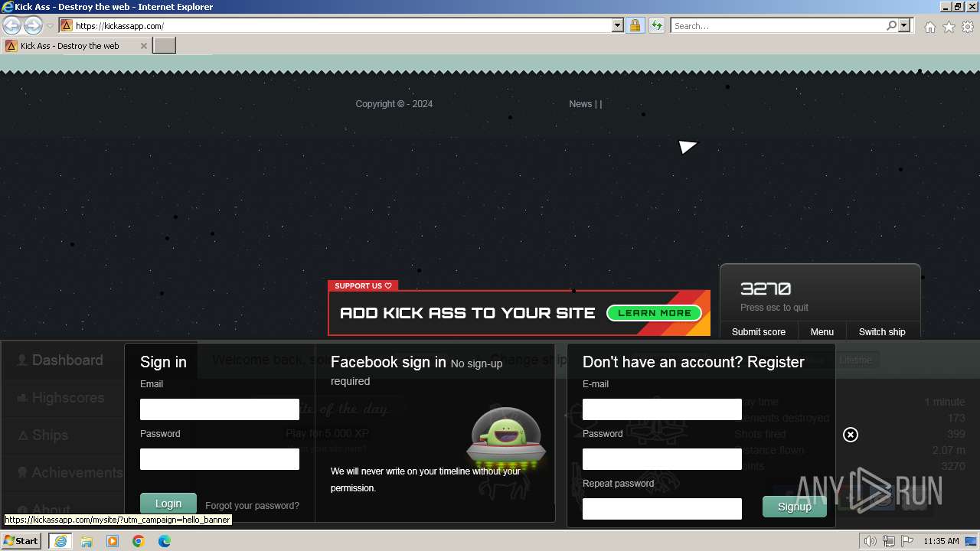Close the Kick Ass browser tab

(144, 46)
